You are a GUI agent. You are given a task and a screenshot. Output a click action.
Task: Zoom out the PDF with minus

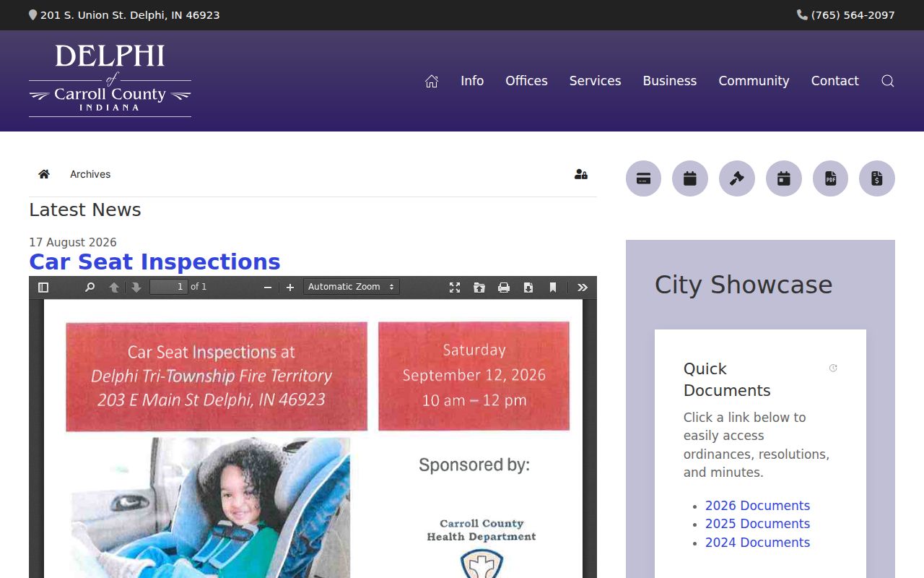pos(268,288)
